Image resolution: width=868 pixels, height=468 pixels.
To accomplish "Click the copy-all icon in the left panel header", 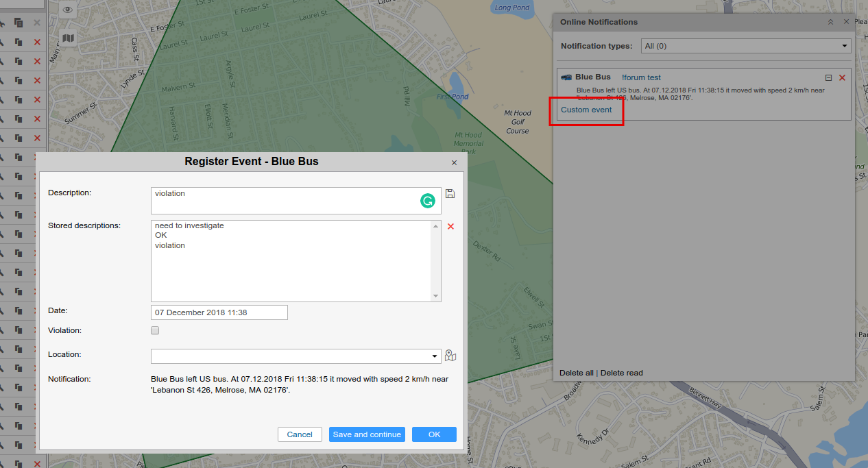I will pyautogui.click(x=19, y=23).
